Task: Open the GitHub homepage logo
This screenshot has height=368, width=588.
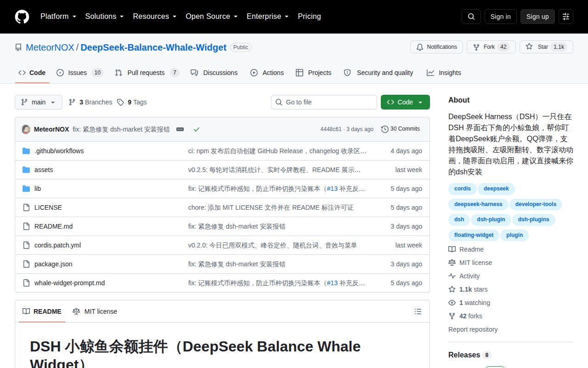Action: 22,17
